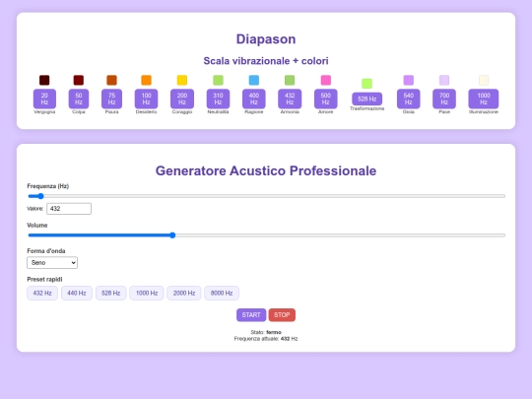
Task: Select the violet swatch above 540 Hz
Action: click(409, 80)
